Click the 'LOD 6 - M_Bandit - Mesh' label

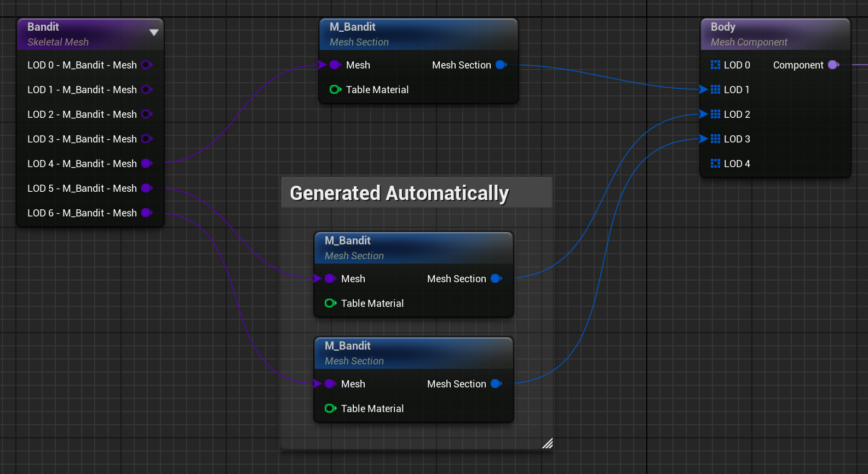coord(82,213)
